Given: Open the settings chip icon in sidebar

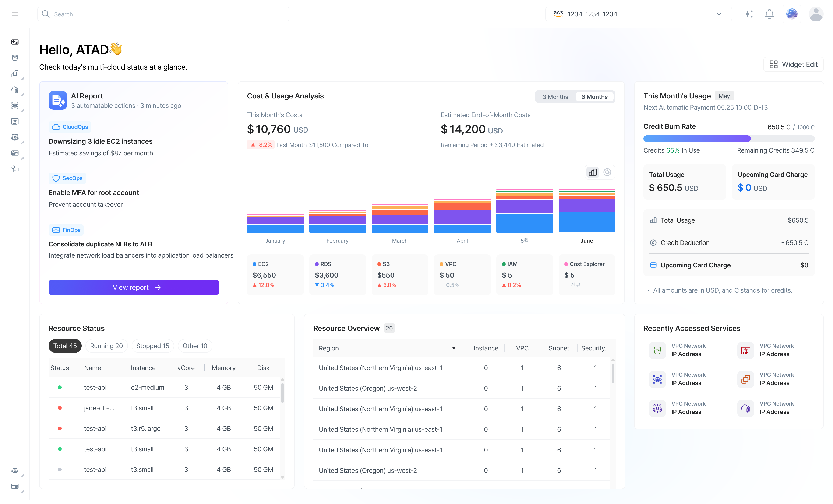Looking at the screenshot, I should (15, 470).
